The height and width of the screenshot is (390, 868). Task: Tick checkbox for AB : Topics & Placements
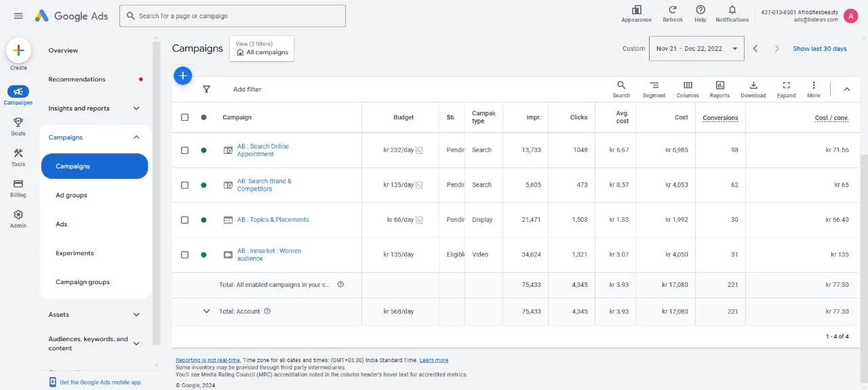pos(184,220)
